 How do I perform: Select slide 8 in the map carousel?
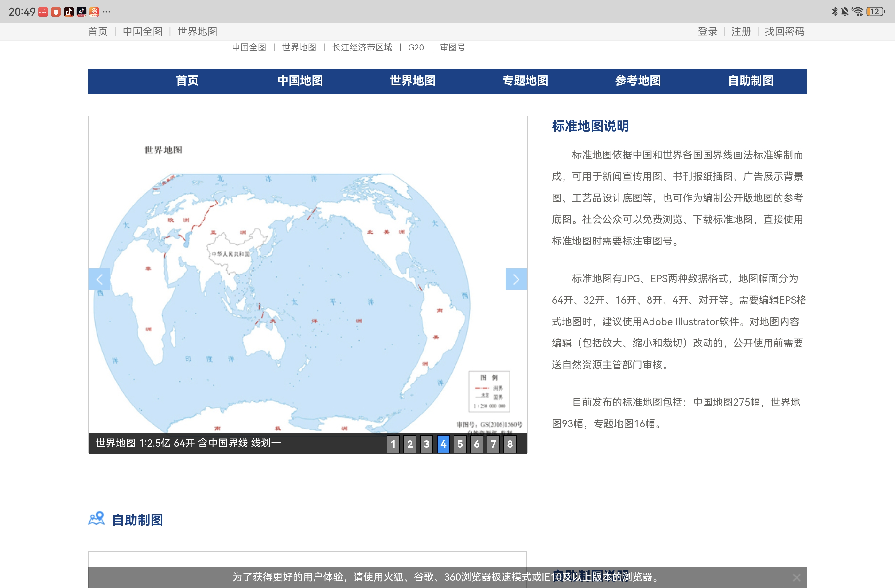(x=510, y=444)
